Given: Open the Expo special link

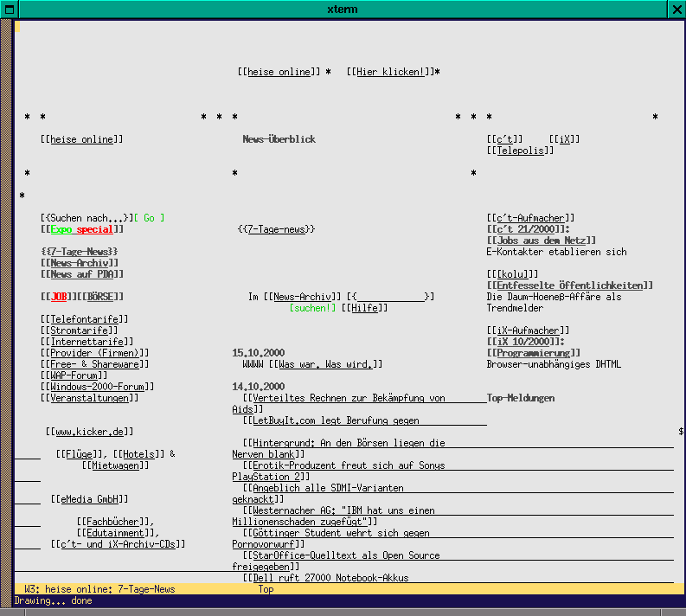Looking at the screenshot, I should 82,229.
